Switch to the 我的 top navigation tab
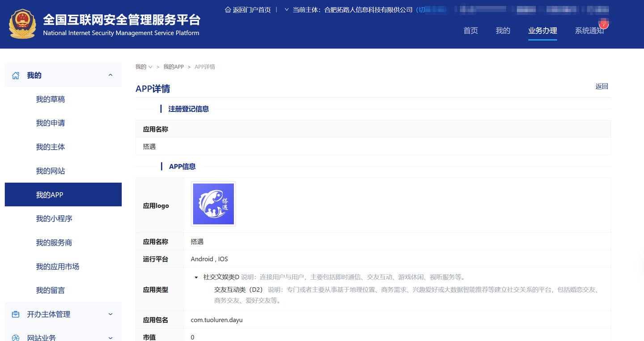The width and height of the screenshot is (644, 341). point(503,30)
